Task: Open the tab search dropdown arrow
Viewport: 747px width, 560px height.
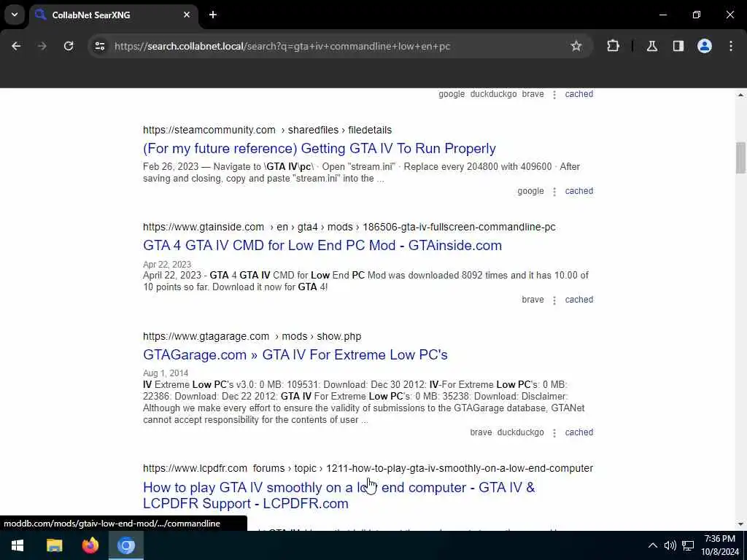Action: pyautogui.click(x=15, y=15)
